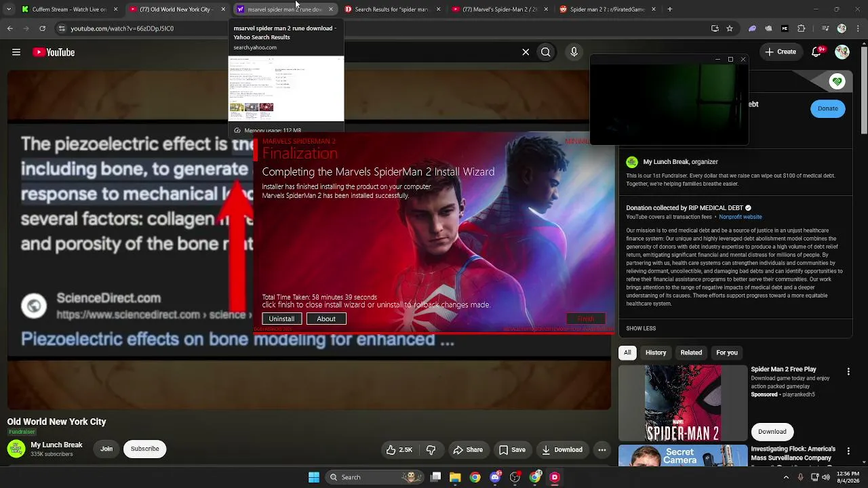Click the browser address bar URL
868x488 pixels.
coord(122,28)
